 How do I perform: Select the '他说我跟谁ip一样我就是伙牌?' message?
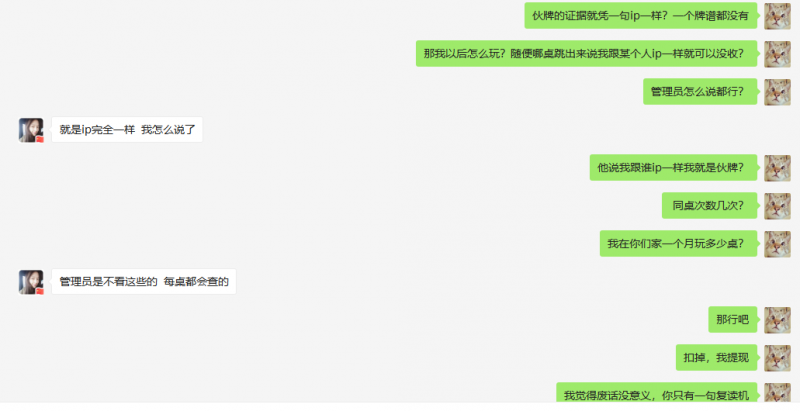point(673,168)
